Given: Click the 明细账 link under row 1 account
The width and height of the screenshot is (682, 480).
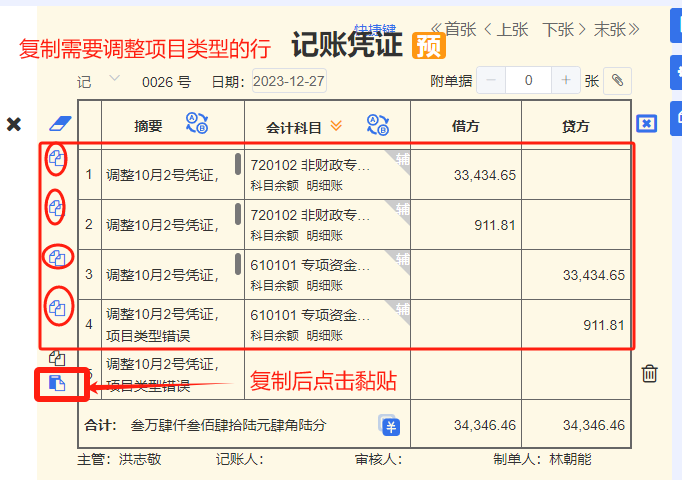Looking at the screenshot, I should [324, 186].
